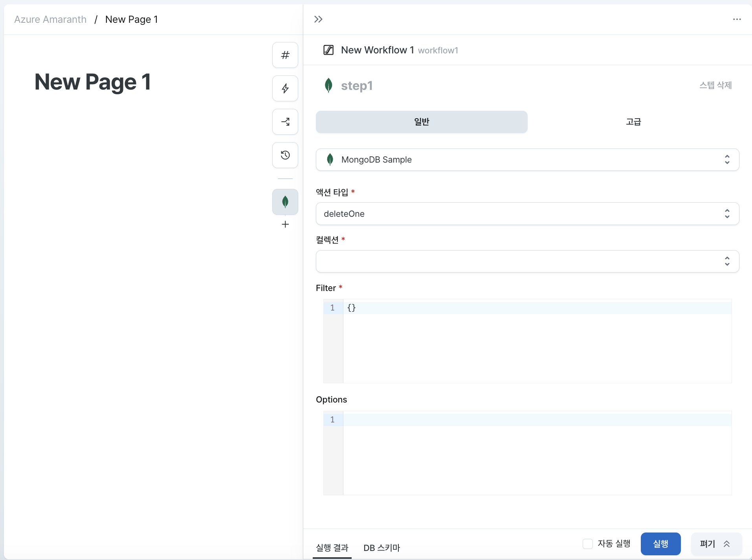This screenshot has width=752, height=560.
Task: Click the step1 name field
Action: pyautogui.click(x=357, y=86)
